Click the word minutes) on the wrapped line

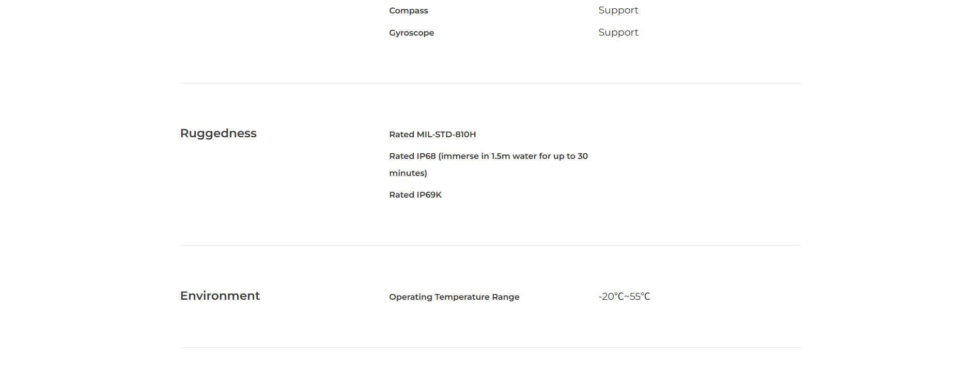click(408, 173)
